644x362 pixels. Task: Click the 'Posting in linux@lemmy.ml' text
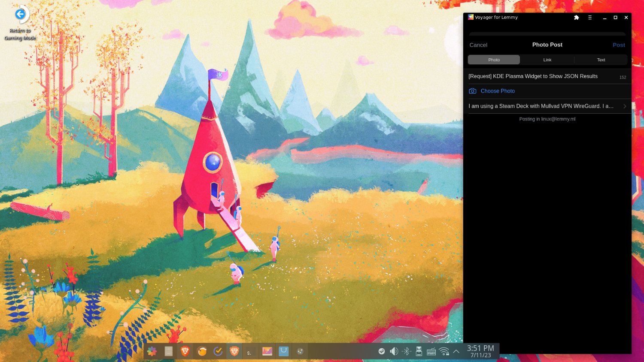(547, 119)
